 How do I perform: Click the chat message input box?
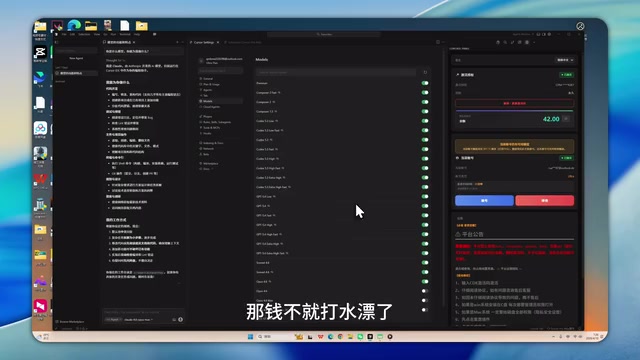click(143, 312)
